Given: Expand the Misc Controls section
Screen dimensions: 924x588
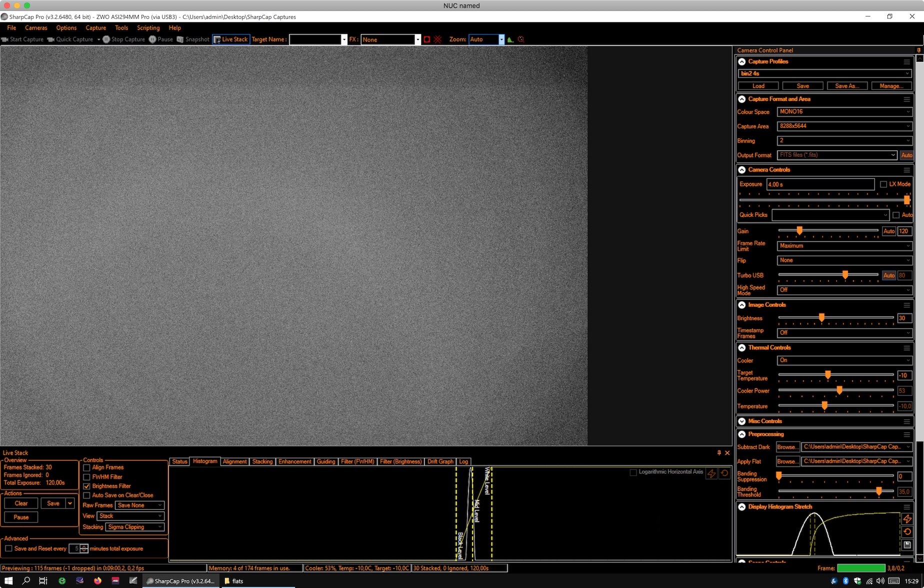Looking at the screenshot, I should click(742, 422).
